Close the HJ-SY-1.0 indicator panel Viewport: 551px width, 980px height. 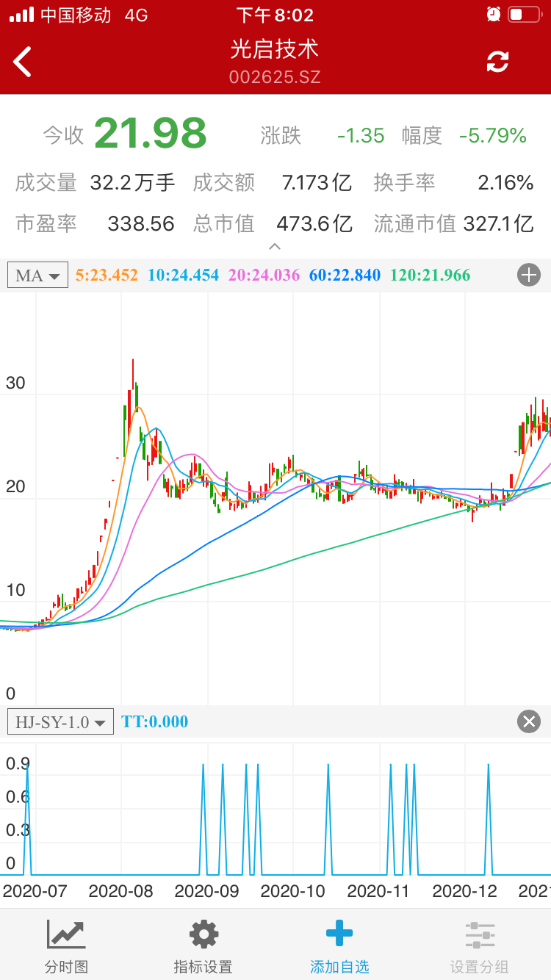(x=528, y=721)
